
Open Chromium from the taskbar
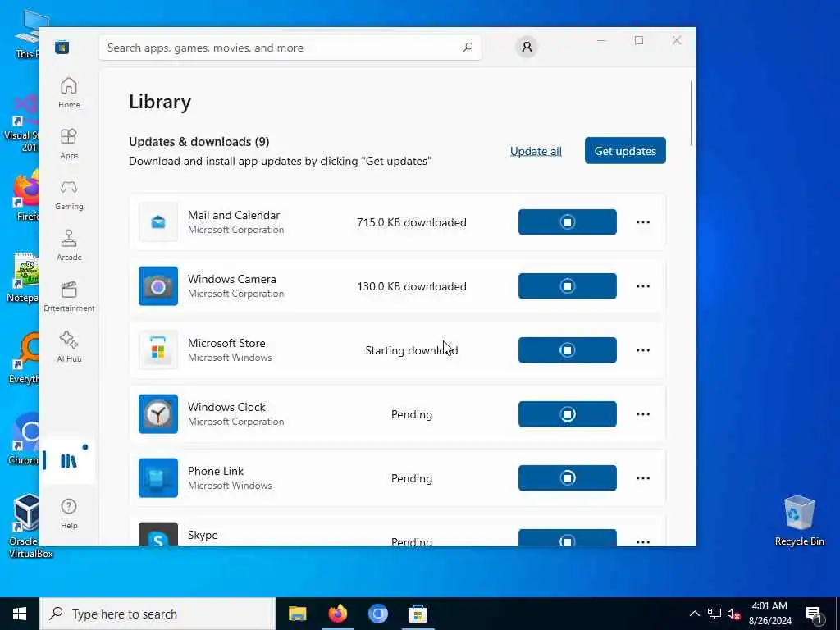(377, 614)
